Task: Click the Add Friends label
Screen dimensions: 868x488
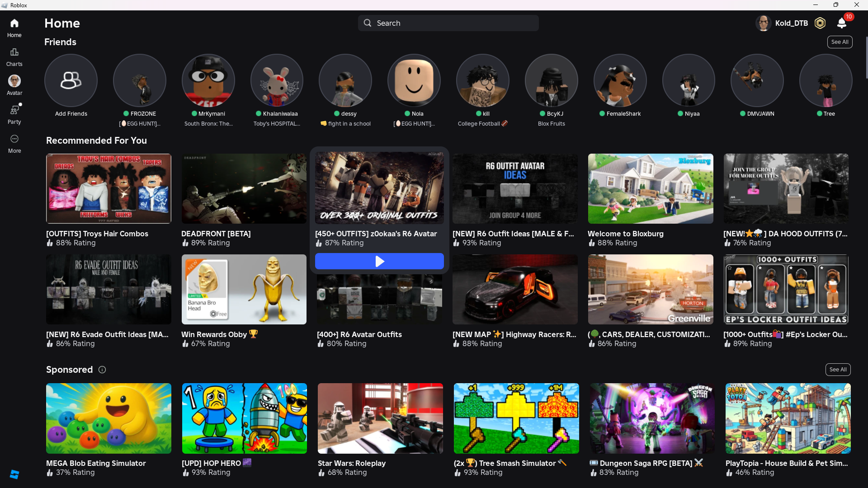Action: pyautogui.click(x=71, y=113)
